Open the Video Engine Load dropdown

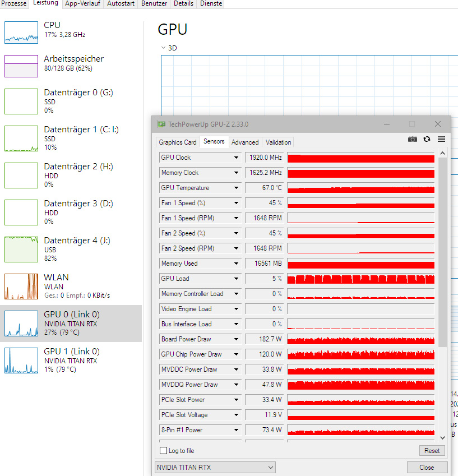pyautogui.click(x=236, y=309)
